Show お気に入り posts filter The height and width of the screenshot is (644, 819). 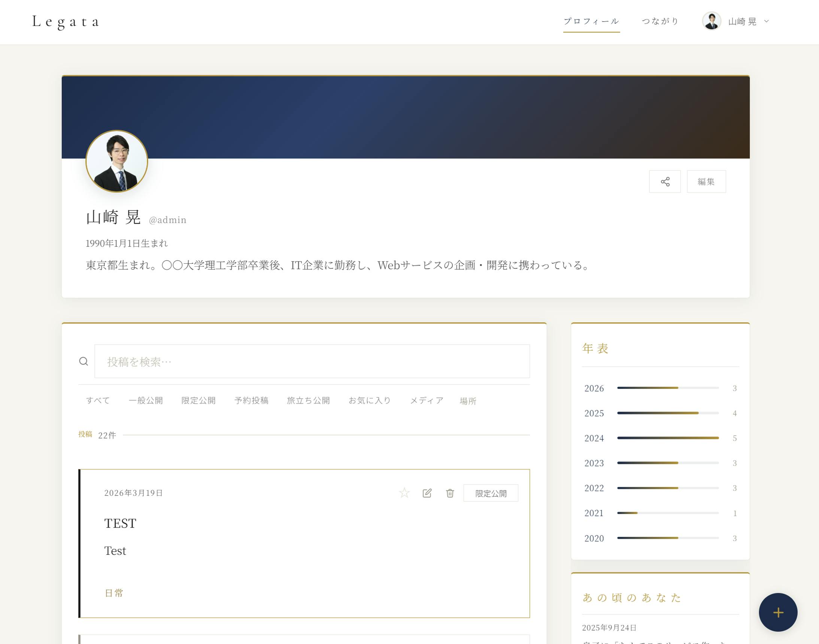point(369,400)
